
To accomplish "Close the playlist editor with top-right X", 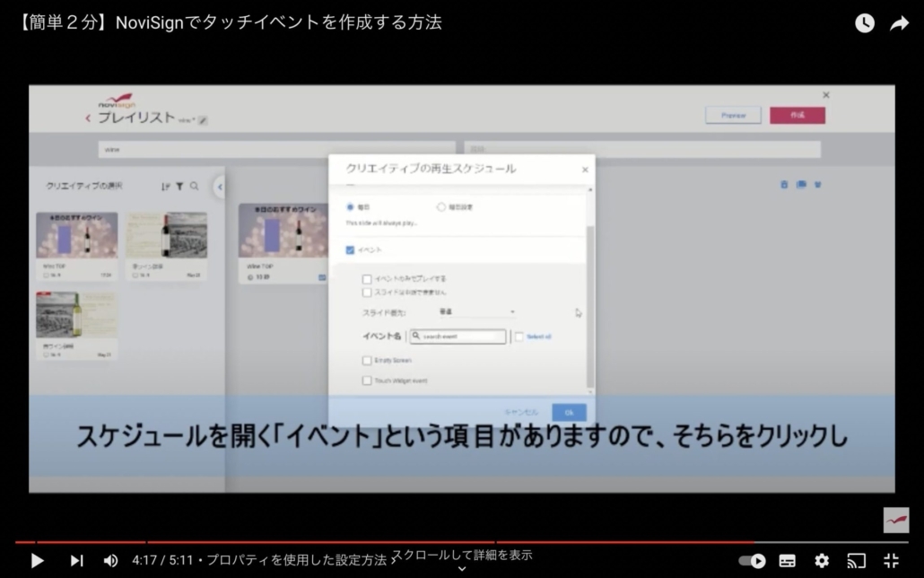I will click(826, 95).
